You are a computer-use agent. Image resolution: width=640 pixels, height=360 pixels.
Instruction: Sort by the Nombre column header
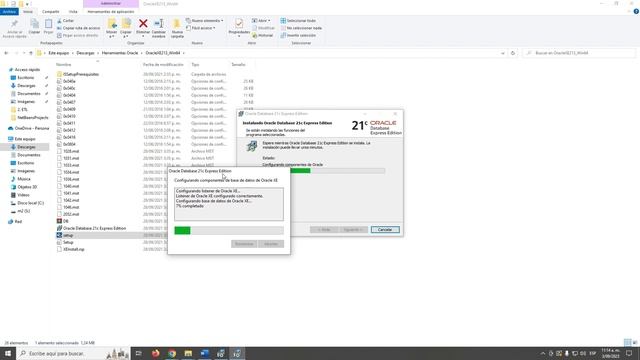tap(63, 64)
